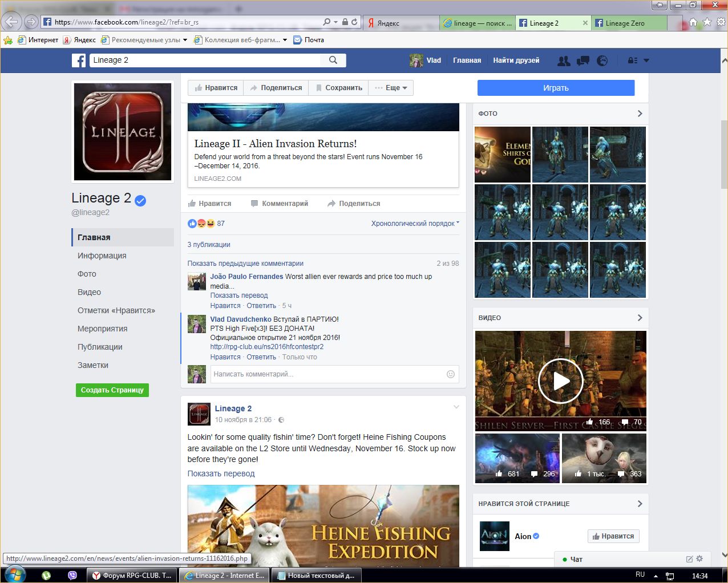Select Фото in page sidebar
Image resolution: width=728 pixels, height=583 pixels.
pos(87,274)
